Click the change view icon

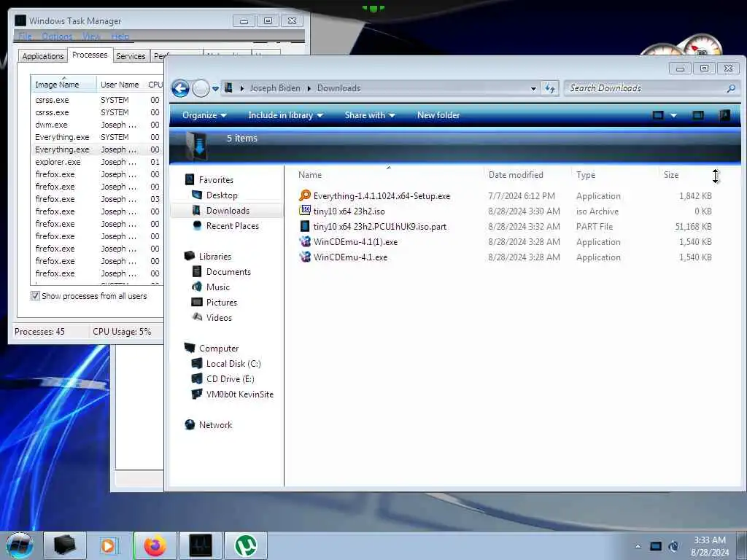pos(658,115)
